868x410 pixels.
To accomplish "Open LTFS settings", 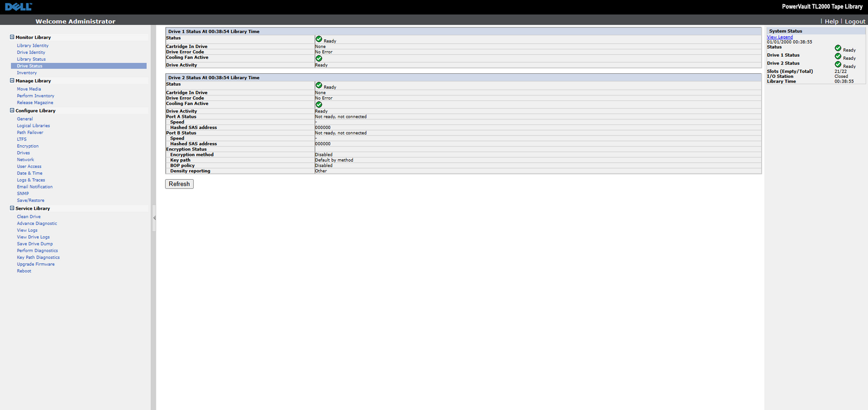I will point(22,139).
